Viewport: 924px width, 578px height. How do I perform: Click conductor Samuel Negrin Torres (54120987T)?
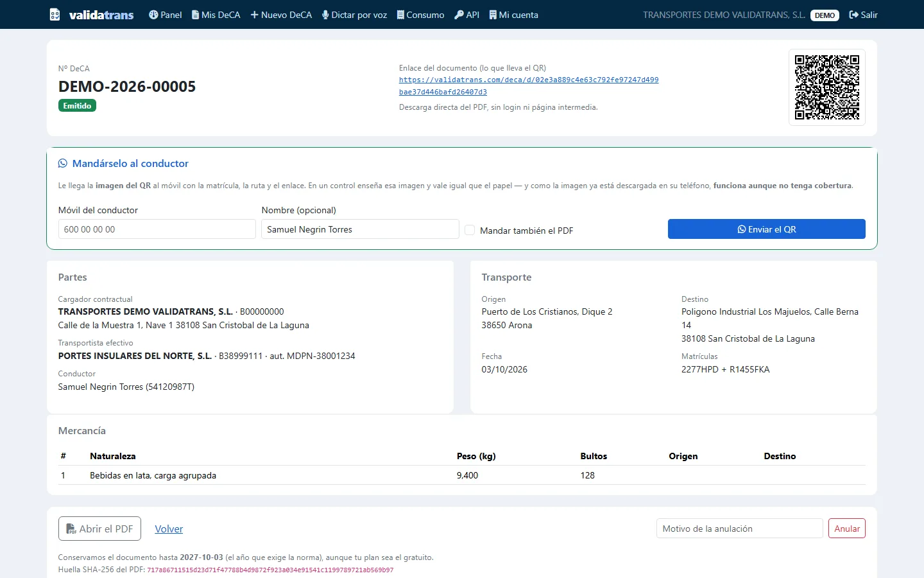126,387
